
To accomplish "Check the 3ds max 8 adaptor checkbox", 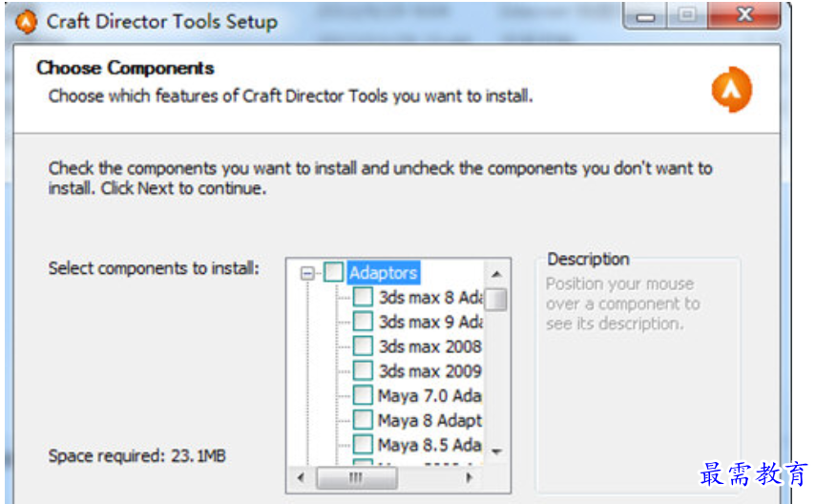I will [363, 297].
